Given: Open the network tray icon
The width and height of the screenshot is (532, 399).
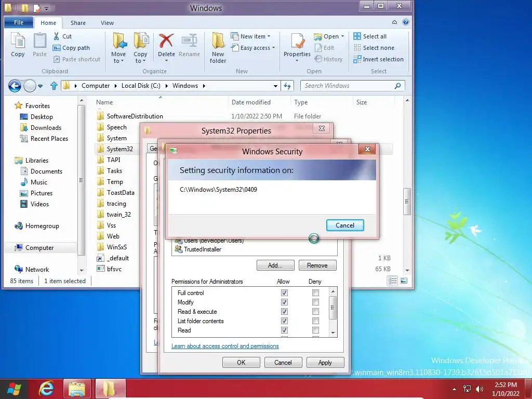Looking at the screenshot, I should pyautogui.click(x=467, y=389).
